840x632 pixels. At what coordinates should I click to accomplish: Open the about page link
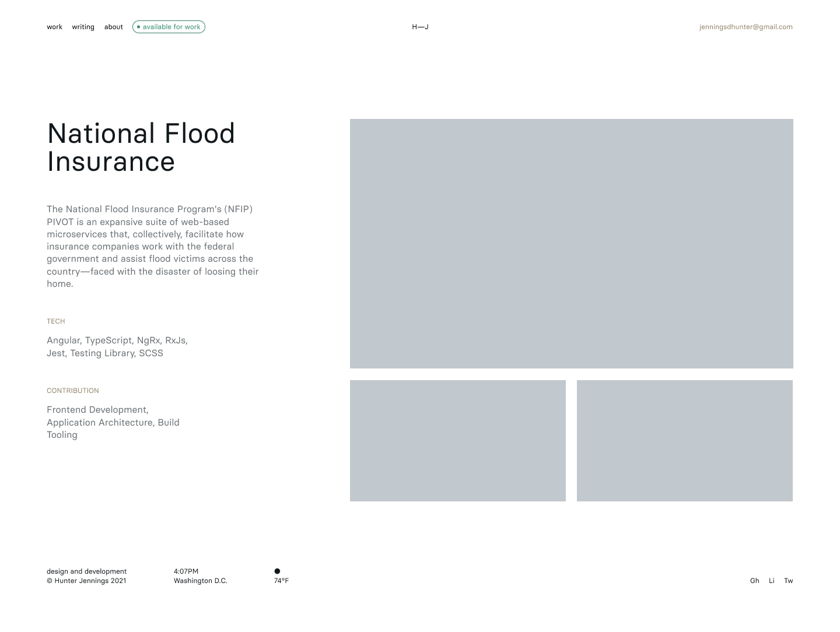coord(113,27)
